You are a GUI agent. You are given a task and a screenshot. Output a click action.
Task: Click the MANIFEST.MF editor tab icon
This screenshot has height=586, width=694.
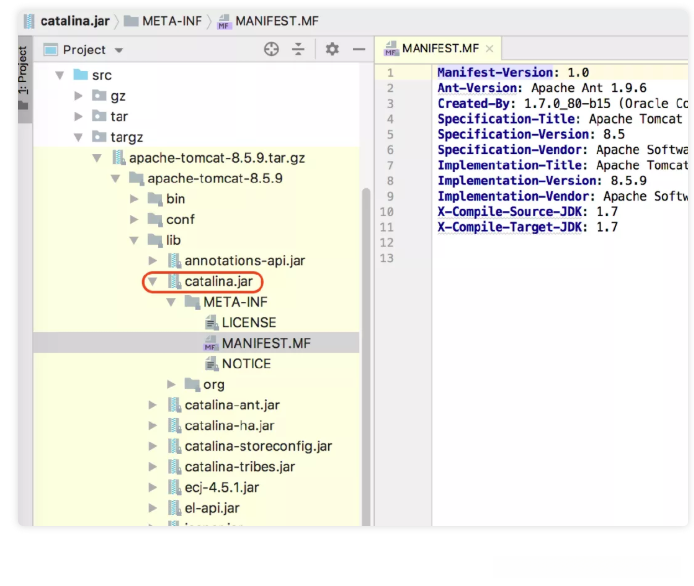click(391, 48)
